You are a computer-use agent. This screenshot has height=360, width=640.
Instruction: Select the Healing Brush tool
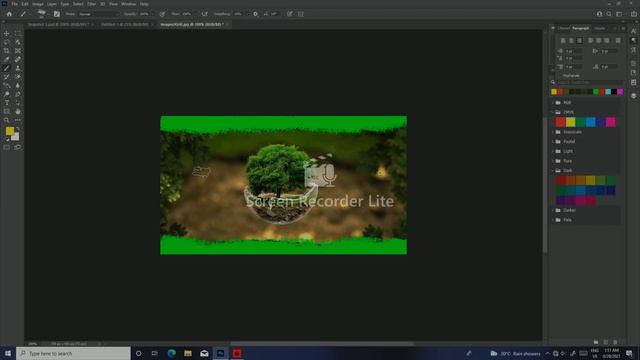click(x=18, y=60)
